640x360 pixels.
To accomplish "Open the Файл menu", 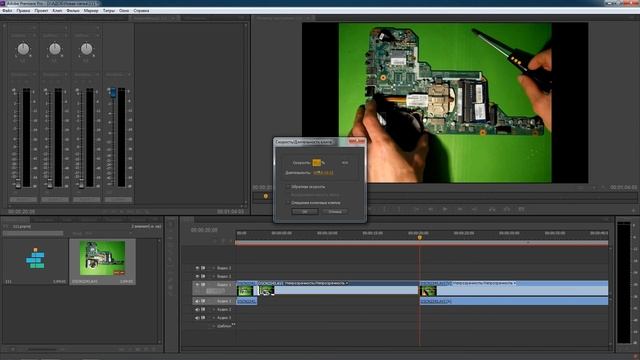I will click(x=7, y=11).
